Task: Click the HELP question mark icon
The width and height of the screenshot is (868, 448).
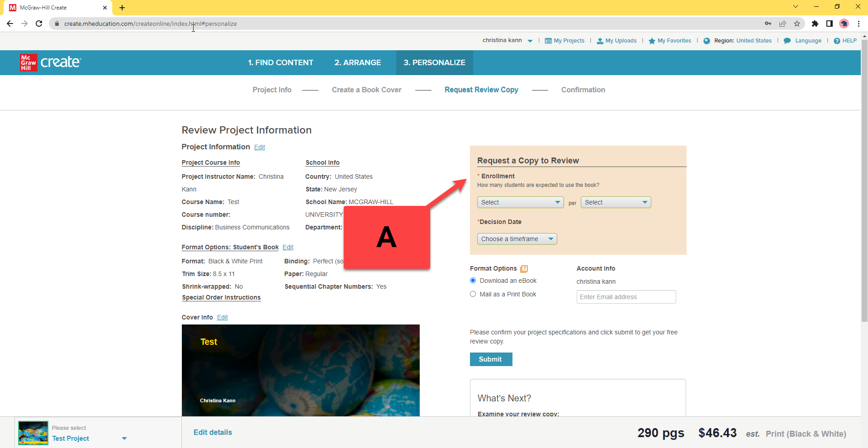Action: click(x=837, y=41)
